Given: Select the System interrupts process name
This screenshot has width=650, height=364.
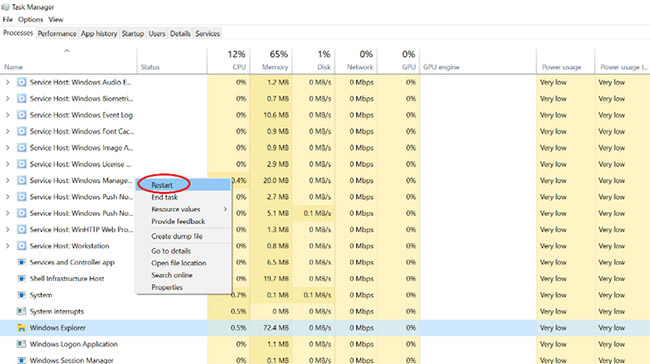Looking at the screenshot, I should pyautogui.click(x=57, y=311).
